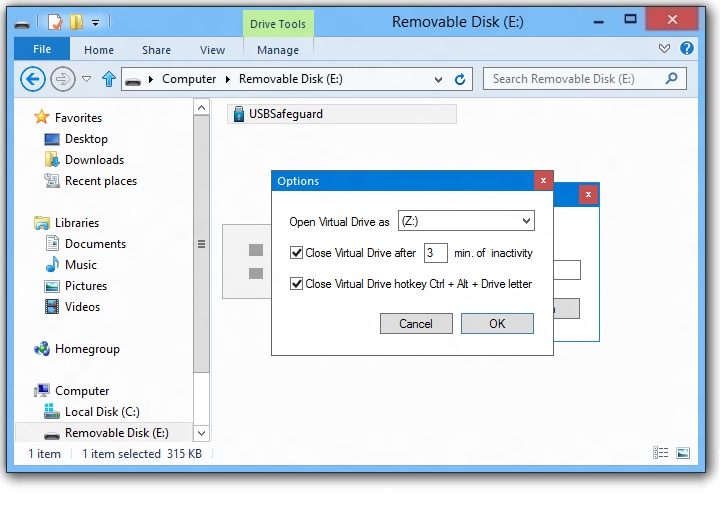Open the Virtual Drive letter dropdown
Image resolution: width=720 pixels, height=510 pixels.
526,221
